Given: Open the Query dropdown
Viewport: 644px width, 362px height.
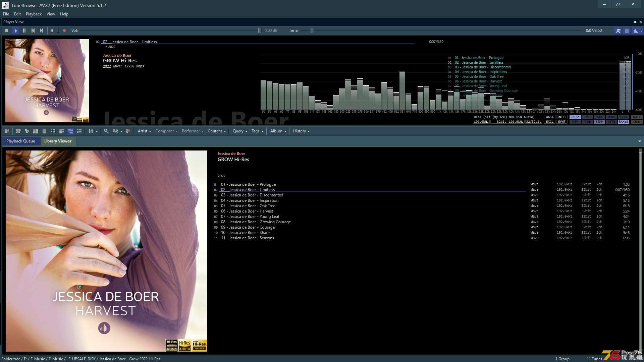Looking at the screenshot, I should [240, 131].
